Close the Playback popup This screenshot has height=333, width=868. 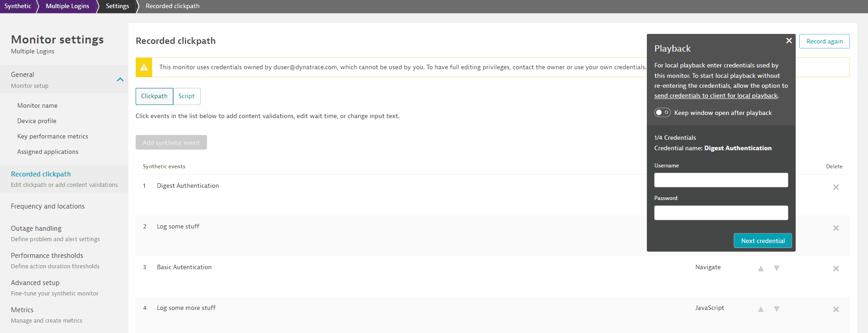(789, 41)
